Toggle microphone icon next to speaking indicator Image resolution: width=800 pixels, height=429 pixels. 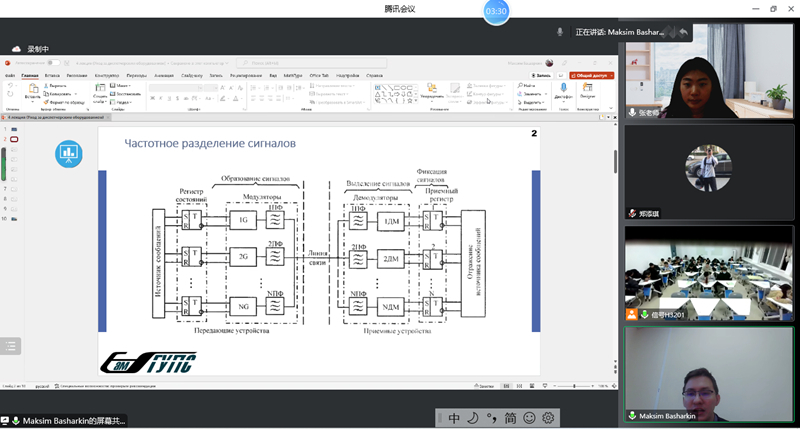[560, 32]
